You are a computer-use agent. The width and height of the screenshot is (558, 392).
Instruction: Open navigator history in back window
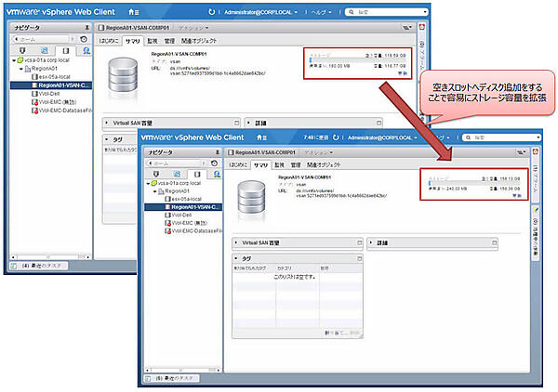pos(84,39)
